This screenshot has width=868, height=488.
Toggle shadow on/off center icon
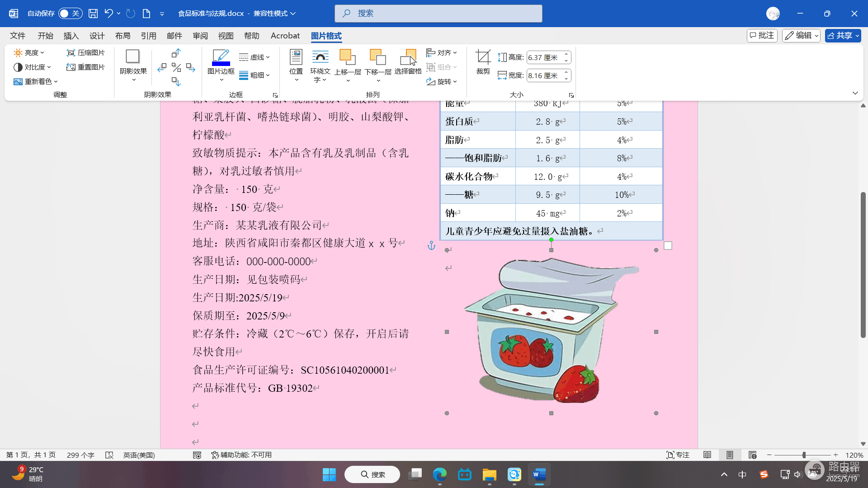point(176,68)
